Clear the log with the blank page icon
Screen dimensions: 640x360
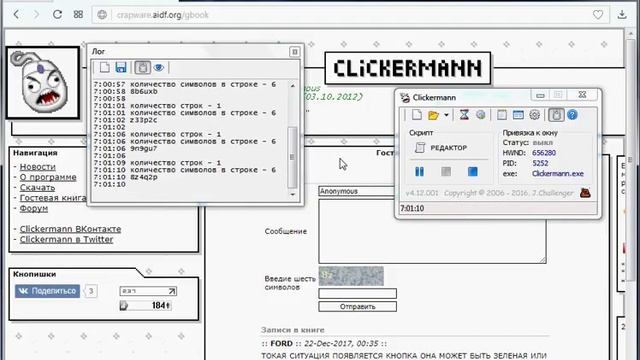point(104,67)
